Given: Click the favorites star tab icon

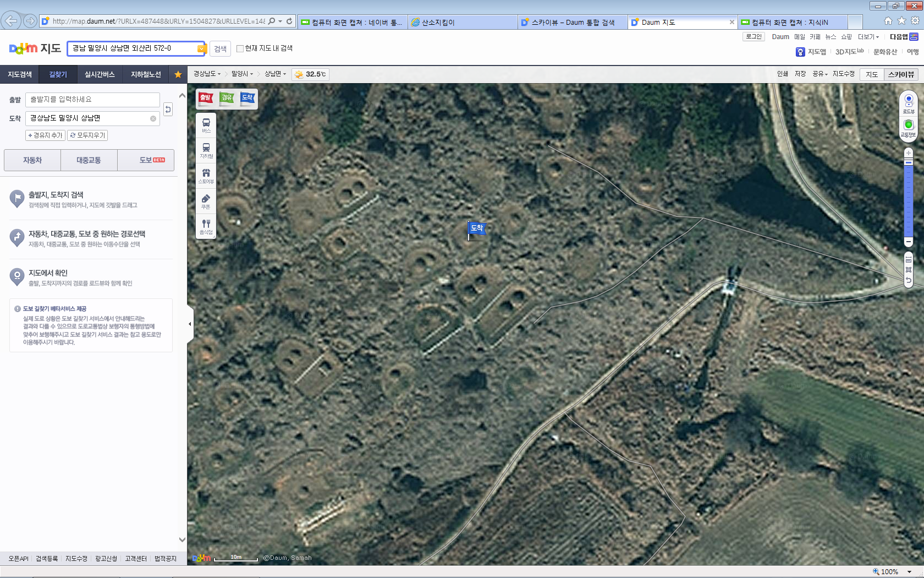Looking at the screenshot, I should [x=178, y=74].
